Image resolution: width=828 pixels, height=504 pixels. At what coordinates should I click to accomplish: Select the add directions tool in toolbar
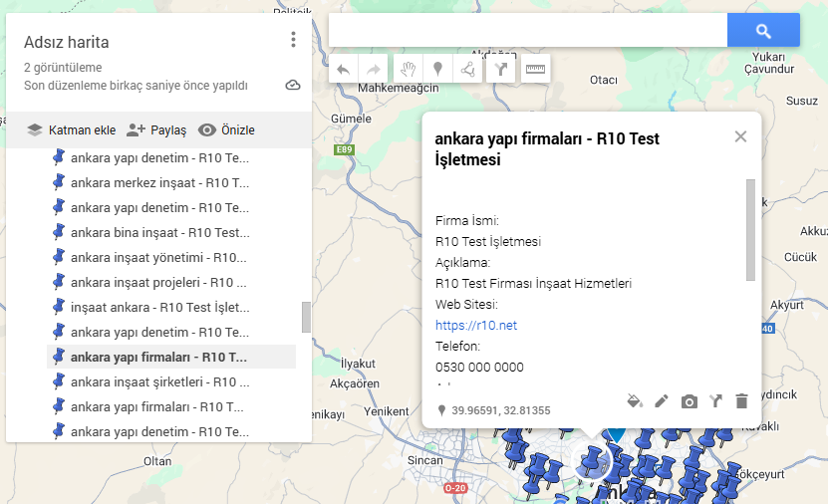tap(500, 69)
